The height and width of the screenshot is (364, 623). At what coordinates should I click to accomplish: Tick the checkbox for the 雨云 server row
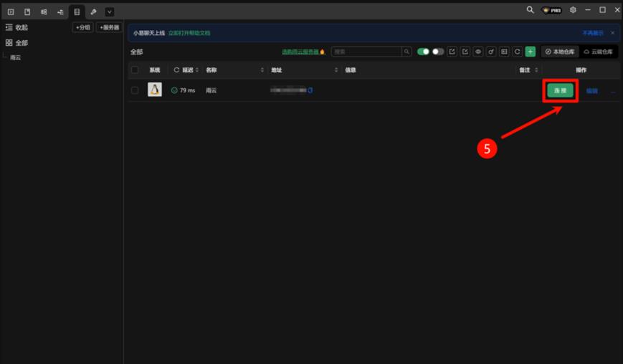click(135, 90)
